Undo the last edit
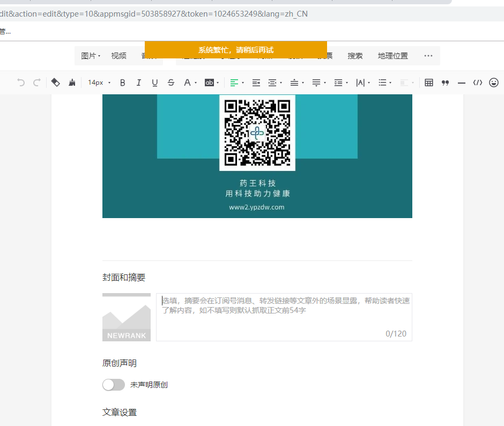Screen dimensions: 504x426 tap(21, 83)
